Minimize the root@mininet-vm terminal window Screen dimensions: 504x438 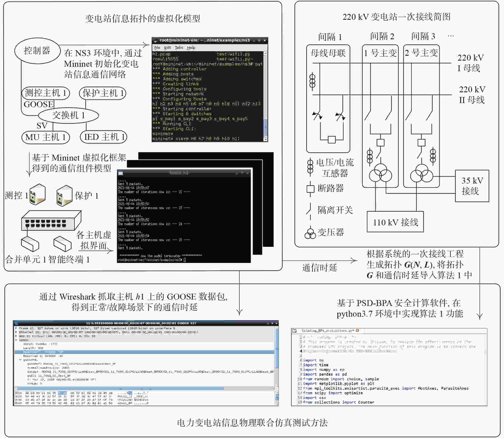click(x=254, y=41)
